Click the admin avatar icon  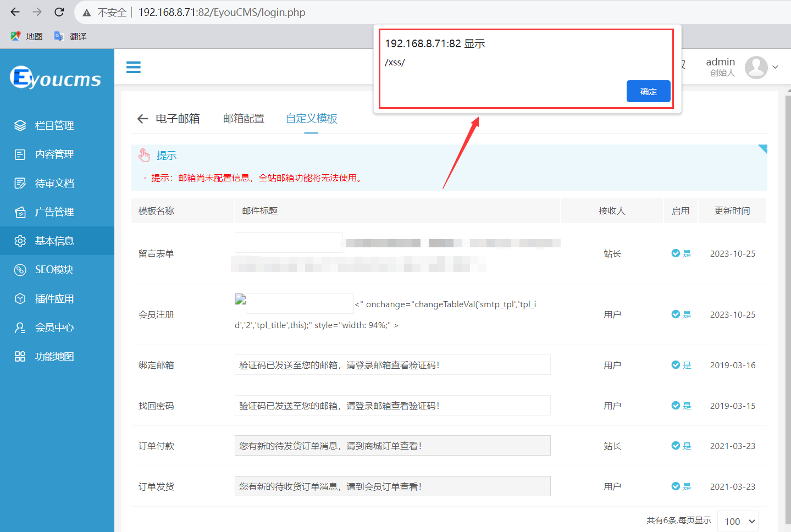click(756, 68)
